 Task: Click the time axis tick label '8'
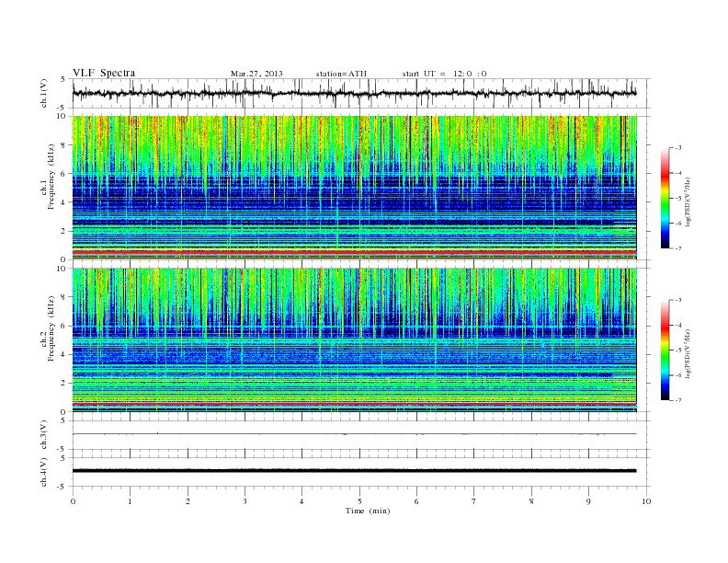(x=531, y=501)
